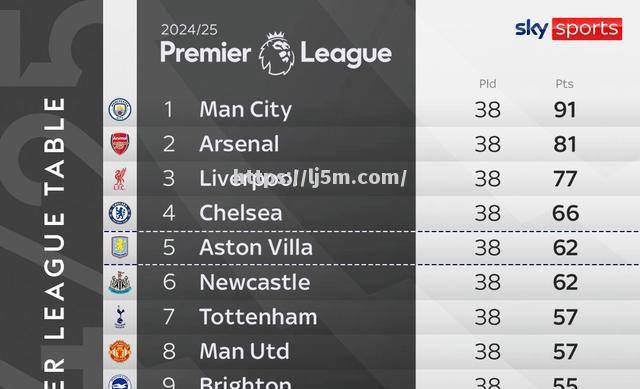
Task: Click the Premier League lion logo
Action: coord(277,53)
